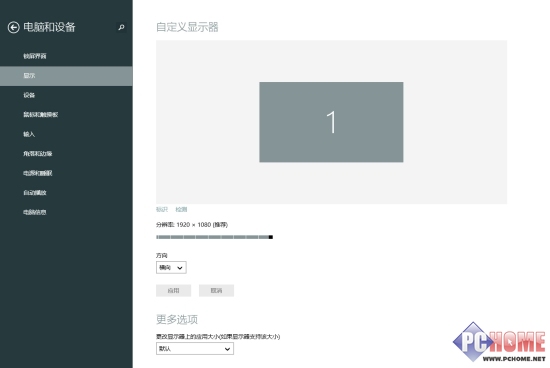The image size is (550, 368).
Task: Open 自动播放 settings
Action: click(x=35, y=193)
